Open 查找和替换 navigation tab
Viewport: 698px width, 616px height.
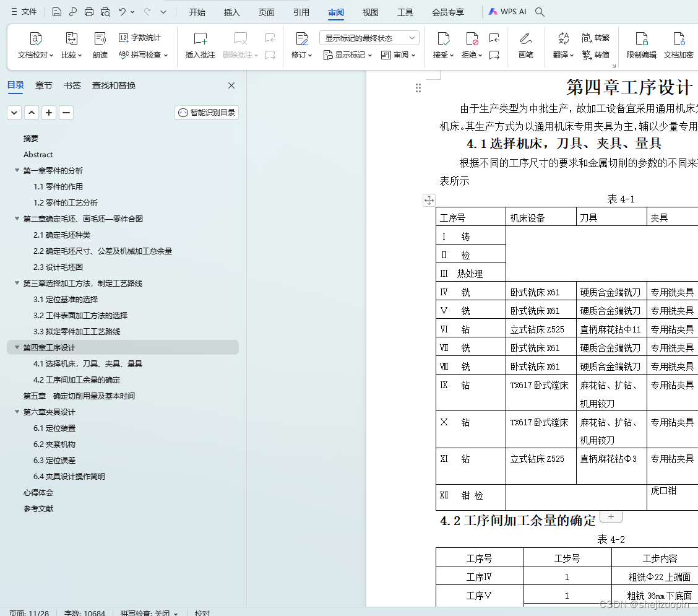pyautogui.click(x=113, y=85)
